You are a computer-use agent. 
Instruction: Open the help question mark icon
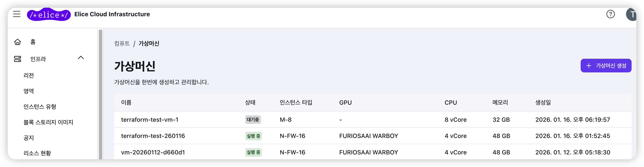[610, 14]
